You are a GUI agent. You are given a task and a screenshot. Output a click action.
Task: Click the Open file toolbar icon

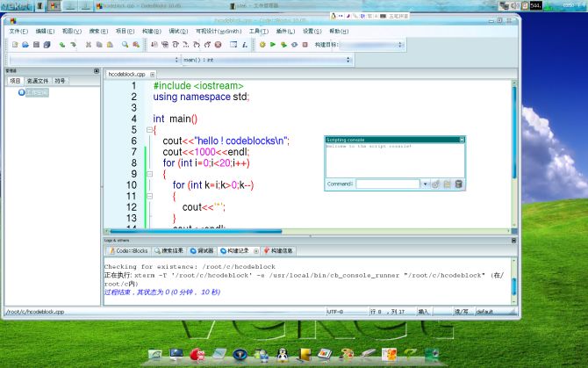25,45
